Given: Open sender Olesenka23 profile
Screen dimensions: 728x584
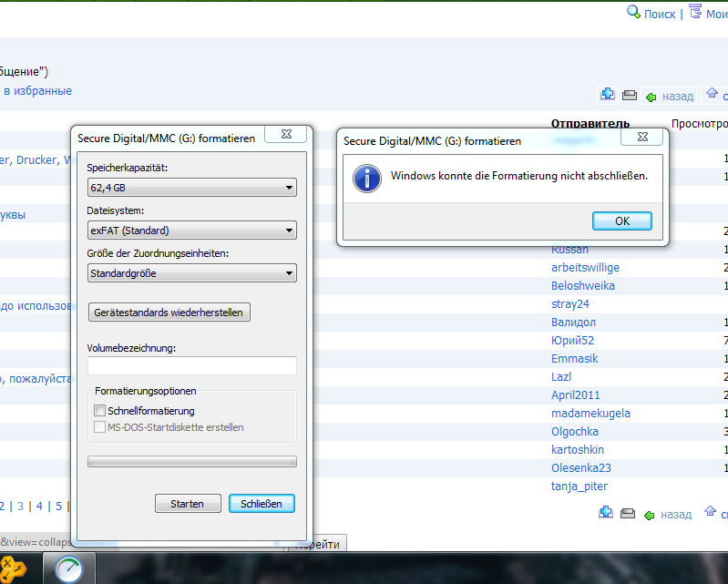Looking at the screenshot, I should (580, 468).
